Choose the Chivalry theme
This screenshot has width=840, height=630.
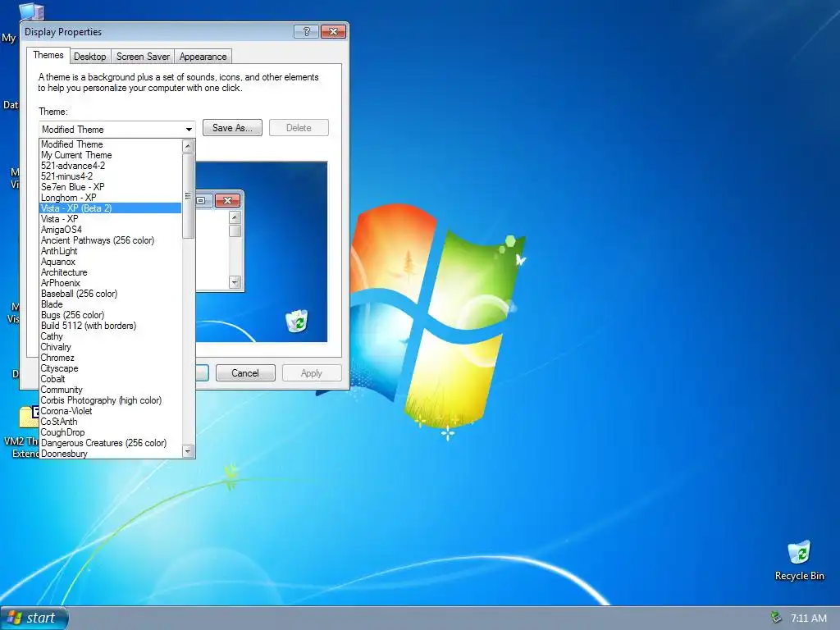point(111,347)
